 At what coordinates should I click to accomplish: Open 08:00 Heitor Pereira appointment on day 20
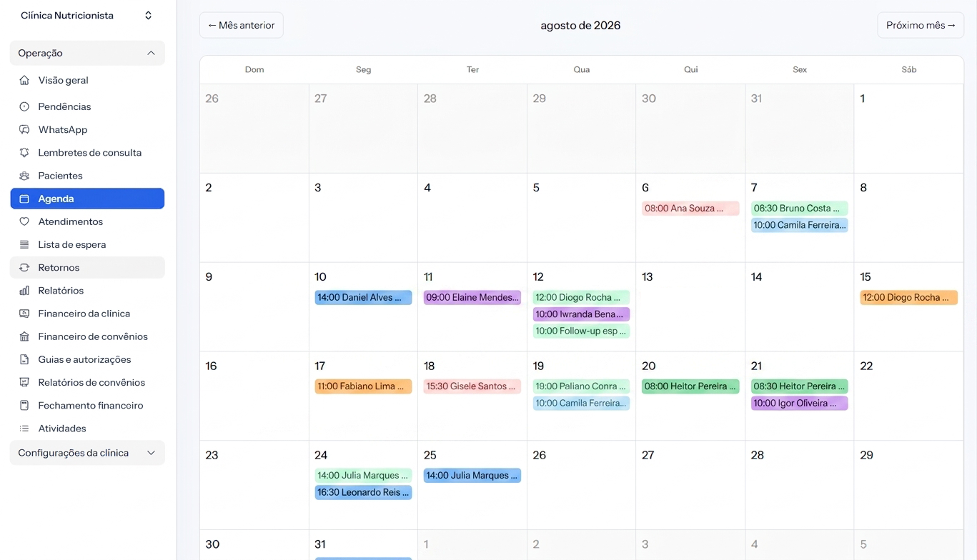coord(690,386)
